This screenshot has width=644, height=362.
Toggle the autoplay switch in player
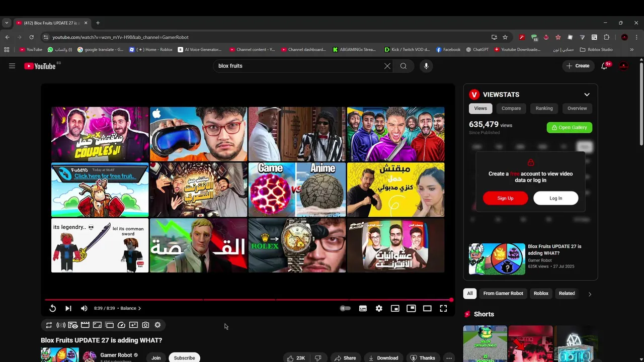coord(345,308)
